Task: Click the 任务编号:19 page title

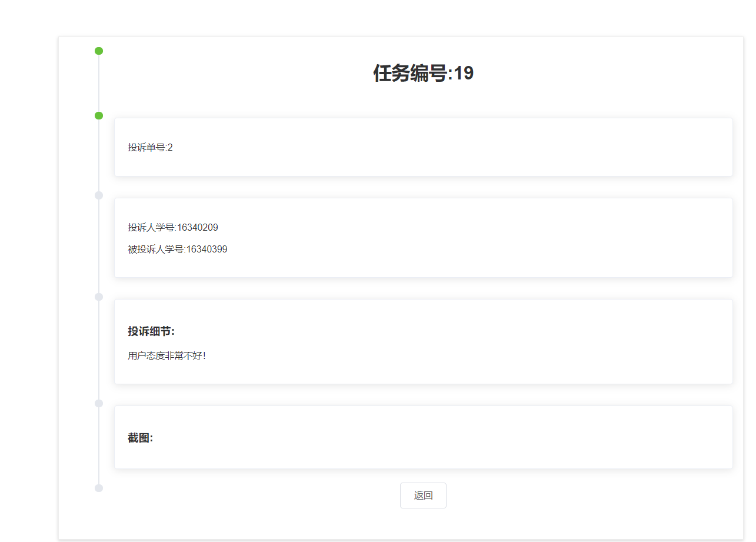Action: click(x=423, y=74)
